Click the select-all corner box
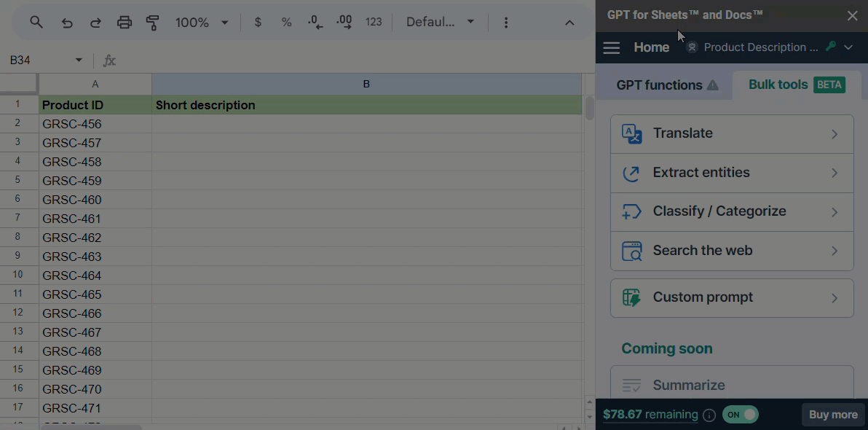Screen dimensions: 868x430 pyautogui.click(x=19, y=84)
